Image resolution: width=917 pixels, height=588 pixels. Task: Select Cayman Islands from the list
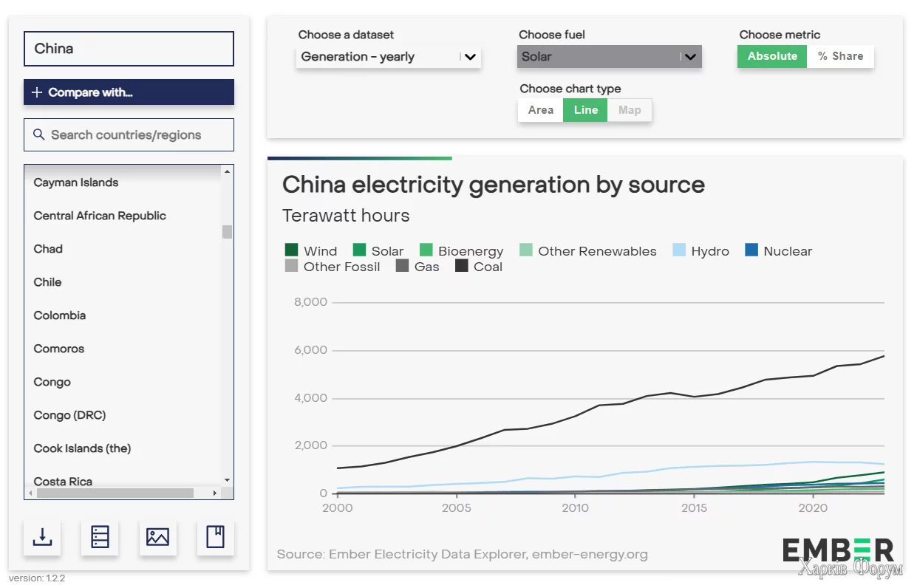point(76,182)
